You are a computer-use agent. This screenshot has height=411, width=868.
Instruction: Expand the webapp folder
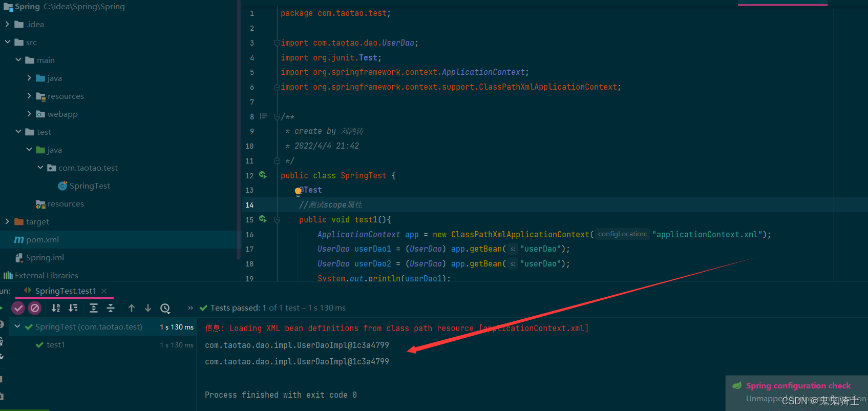pos(29,114)
